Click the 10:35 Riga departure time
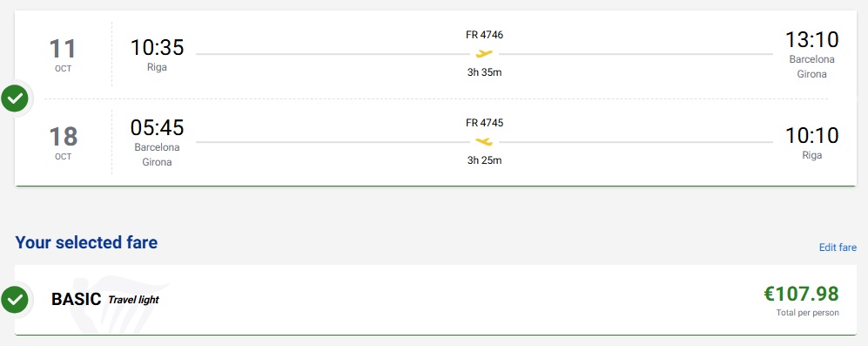Image resolution: width=868 pixels, height=346 pixels. click(158, 47)
